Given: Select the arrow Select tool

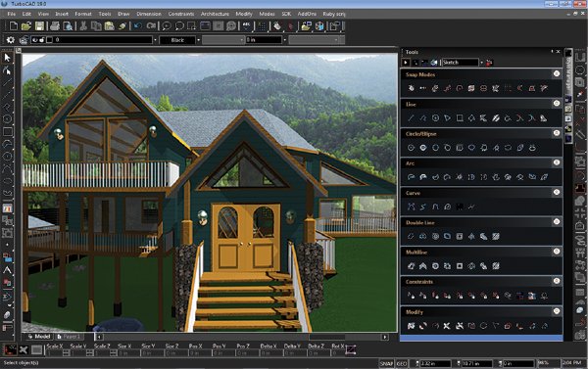Looking at the screenshot, I should [7, 58].
